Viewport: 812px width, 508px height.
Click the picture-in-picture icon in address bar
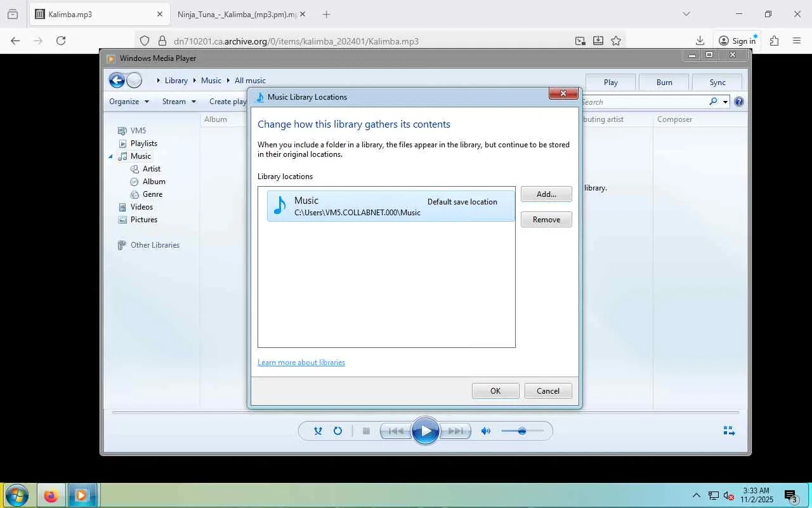(x=580, y=41)
